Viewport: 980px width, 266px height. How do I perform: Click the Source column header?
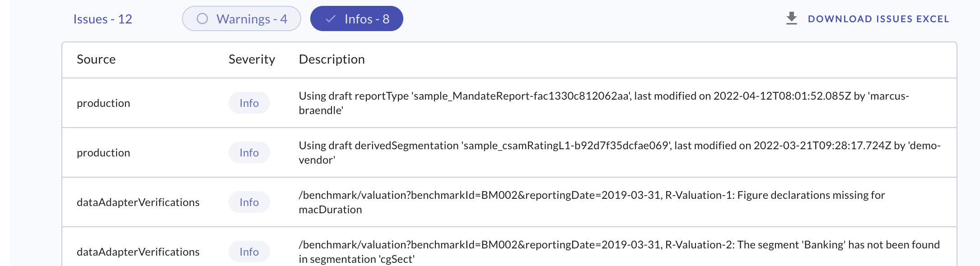[96, 59]
